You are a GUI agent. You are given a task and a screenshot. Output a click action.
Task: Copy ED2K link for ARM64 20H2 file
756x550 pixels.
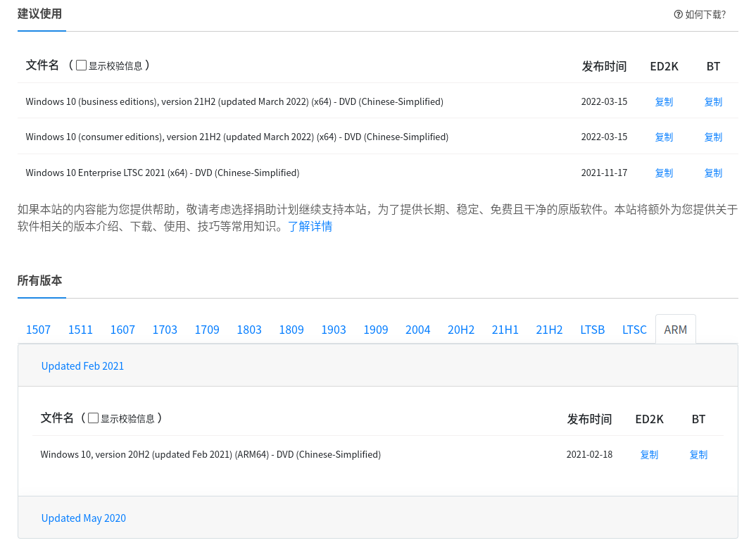649,454
